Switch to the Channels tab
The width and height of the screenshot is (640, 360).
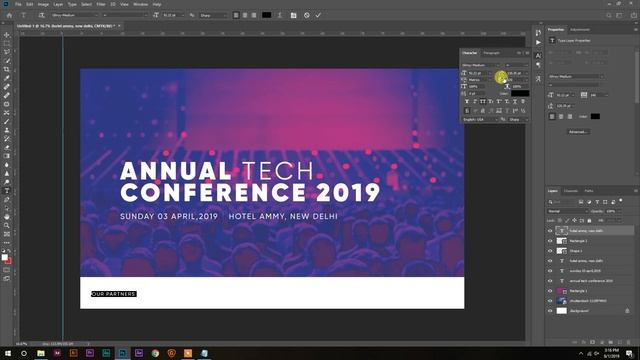pyautogui.click(x=571, y=191)
